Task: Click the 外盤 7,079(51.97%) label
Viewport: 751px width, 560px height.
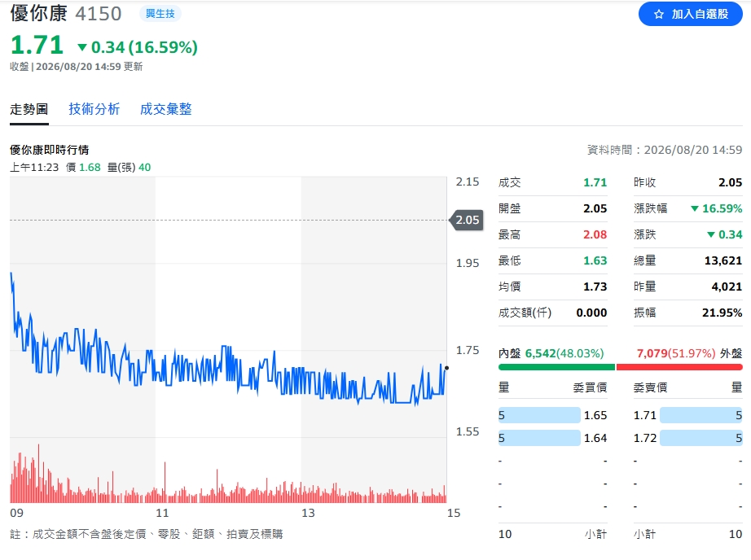Action: coord(689,353)
